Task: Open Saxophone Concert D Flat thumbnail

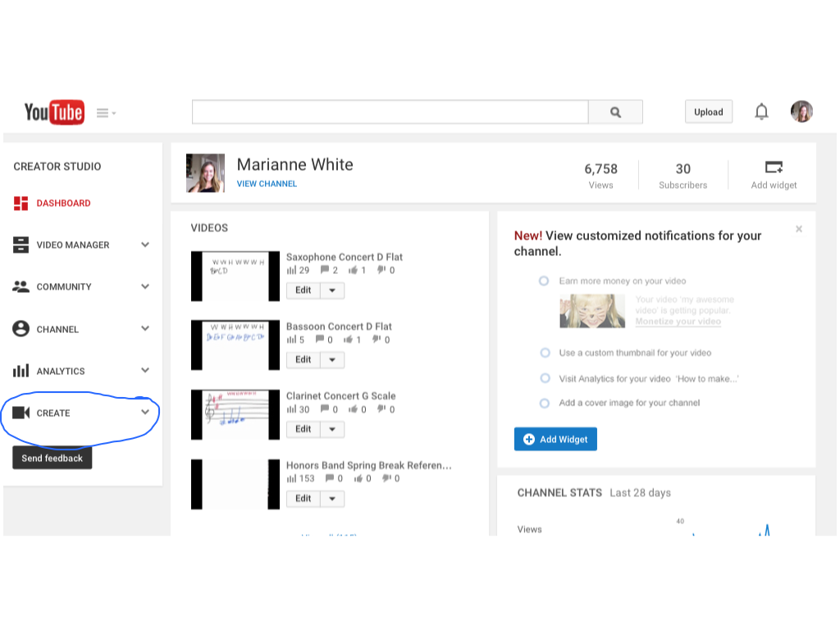Action: [x=235, y=276]
